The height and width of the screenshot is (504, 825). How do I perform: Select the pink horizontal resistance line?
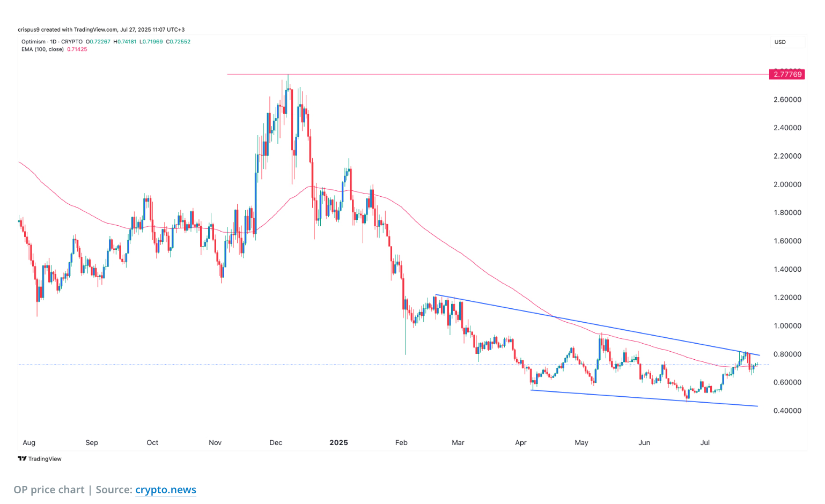[x=483, y=75]
